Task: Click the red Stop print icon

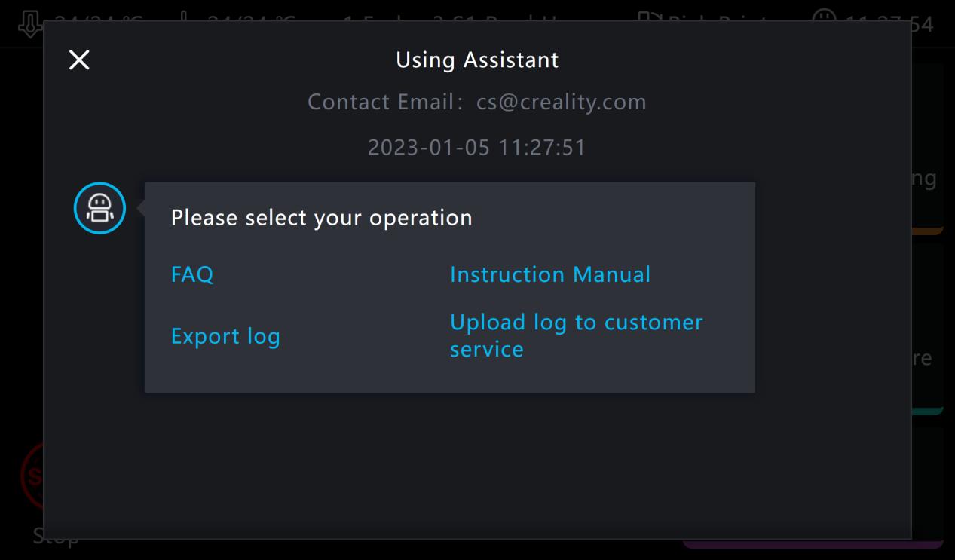Action: pos(30,475)
